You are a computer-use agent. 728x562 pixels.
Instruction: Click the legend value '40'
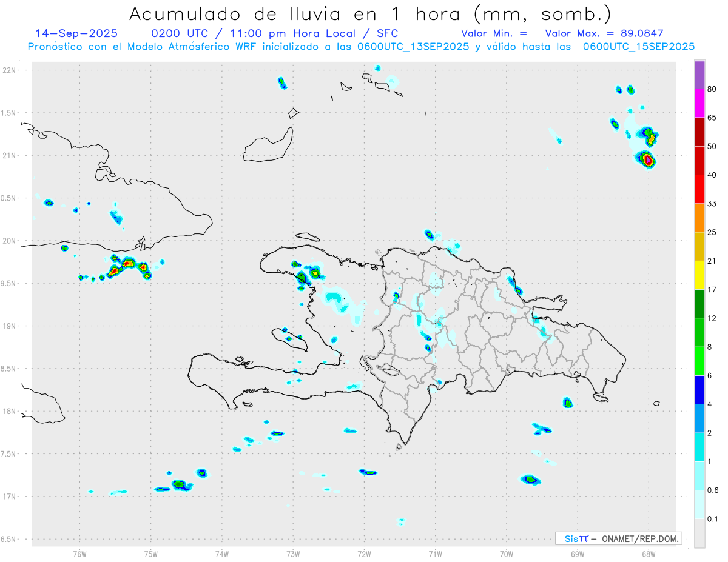712,175
